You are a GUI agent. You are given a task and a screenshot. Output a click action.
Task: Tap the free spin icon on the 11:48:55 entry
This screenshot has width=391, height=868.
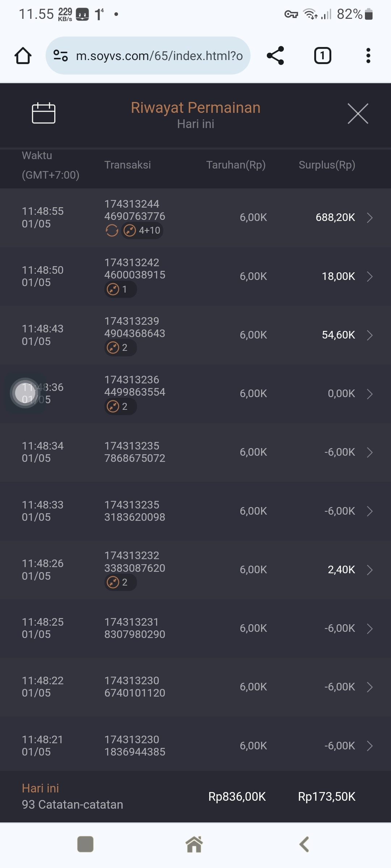click(x=112, y=230)
